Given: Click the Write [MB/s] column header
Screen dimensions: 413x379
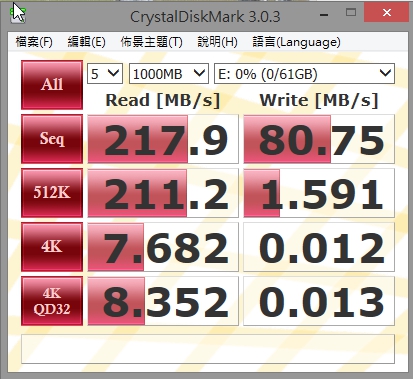Looking at the screenshot, I should tap(319, 100).
